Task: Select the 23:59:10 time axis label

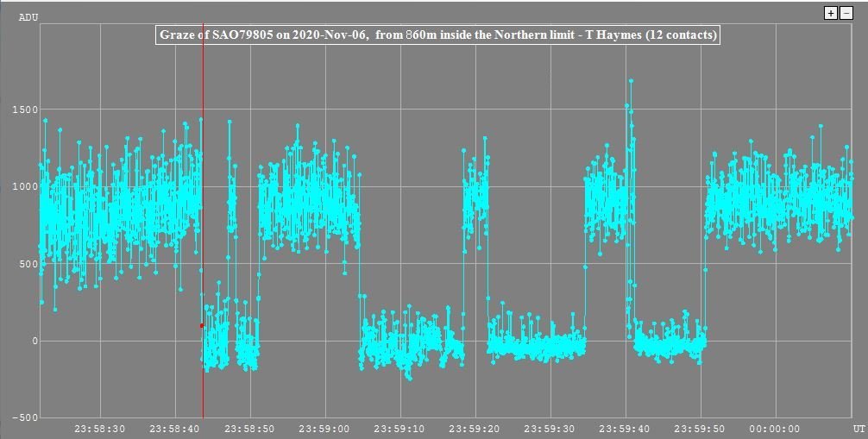Action: [x=401, y=429]
